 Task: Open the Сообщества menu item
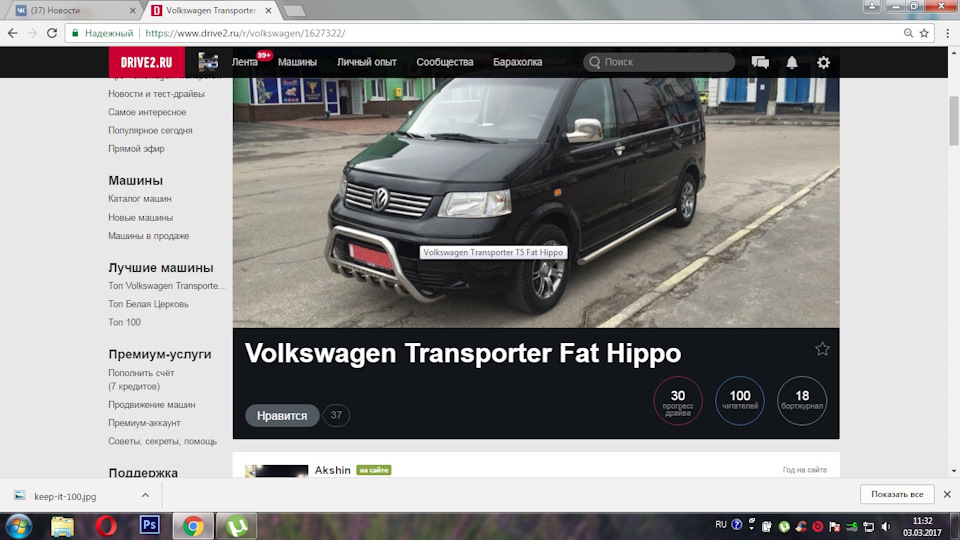tap(444, 62)
